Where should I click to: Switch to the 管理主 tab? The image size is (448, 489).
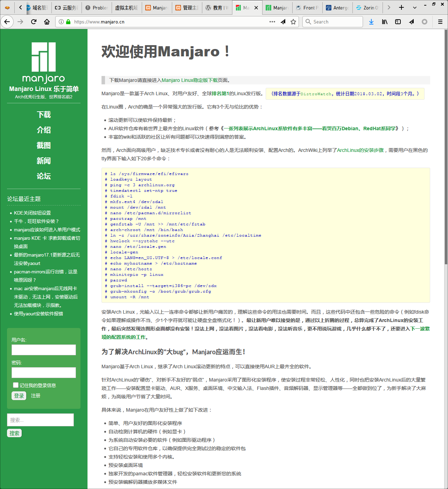pyautogui.click(x=187, y=7)
